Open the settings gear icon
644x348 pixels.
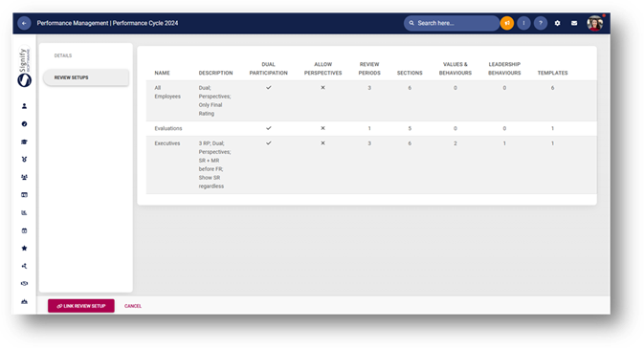tap(557, 23)
